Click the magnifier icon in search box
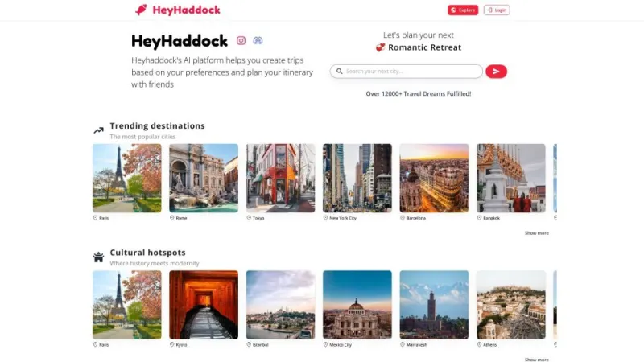This screenshot has height=362, width=644. (x=339, y=71)
